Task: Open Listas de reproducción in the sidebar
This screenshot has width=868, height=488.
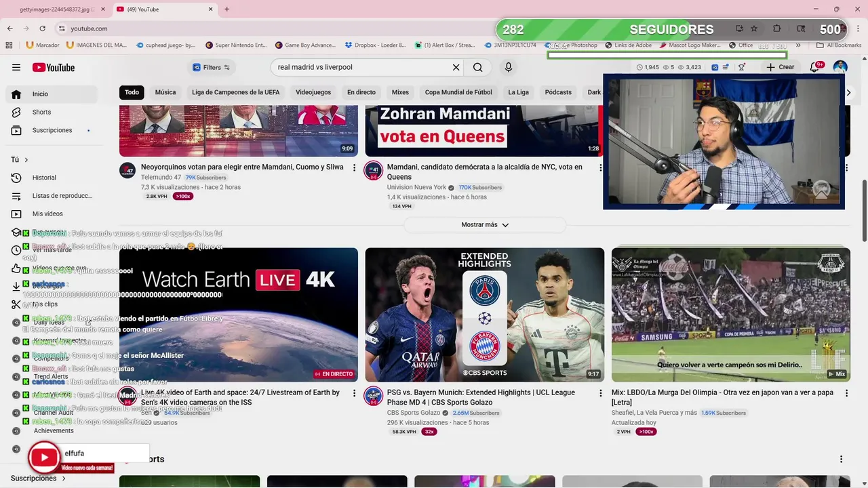Action: (x=52, y=196)
